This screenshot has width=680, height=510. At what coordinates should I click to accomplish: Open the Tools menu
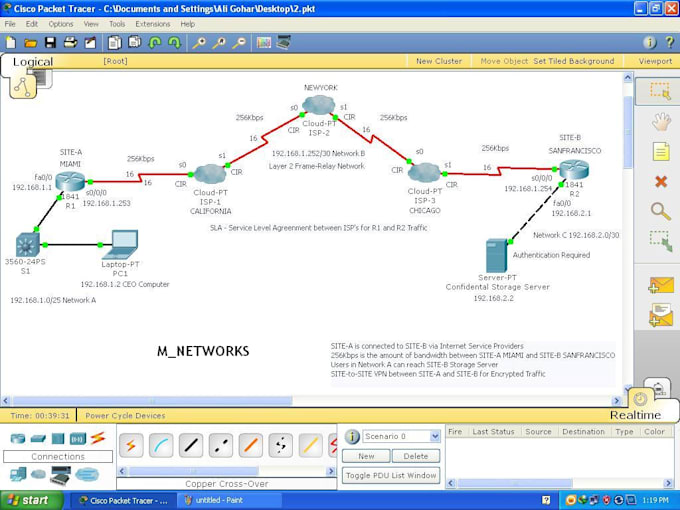click(117, 24)
